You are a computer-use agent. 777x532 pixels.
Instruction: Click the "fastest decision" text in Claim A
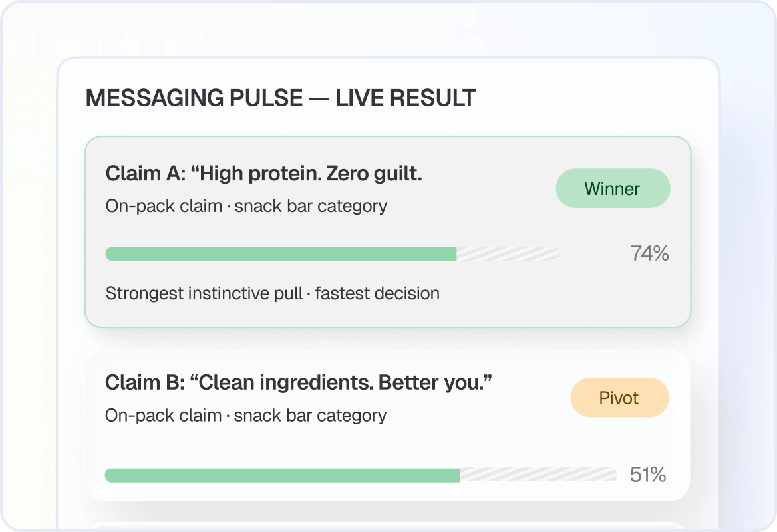377,293
